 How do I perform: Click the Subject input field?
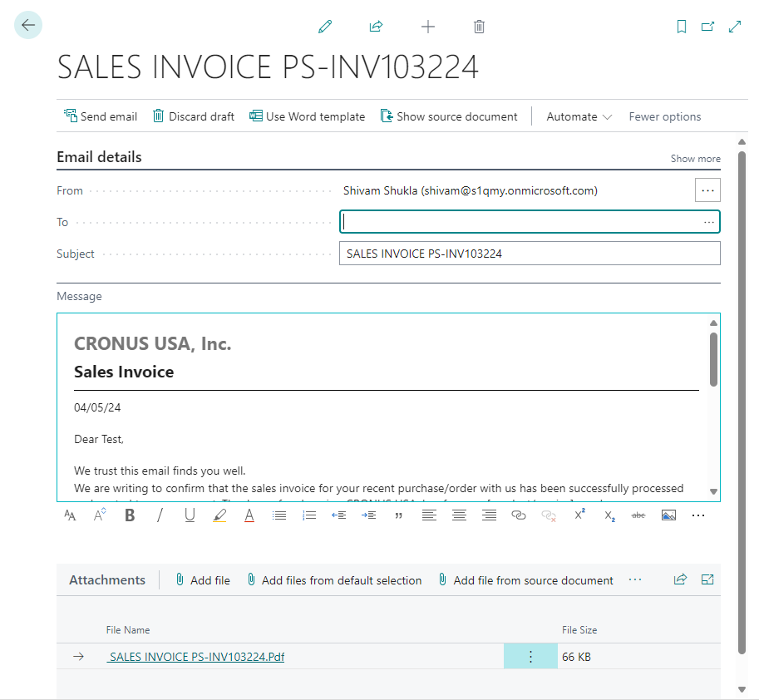pos(529,254)
